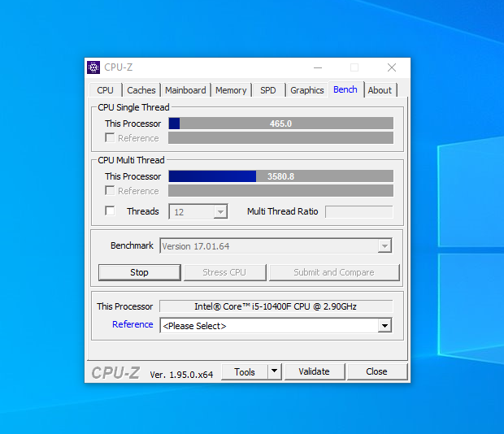
Task: Click the CPU-Z app icon in title bar
Action: 93,67
